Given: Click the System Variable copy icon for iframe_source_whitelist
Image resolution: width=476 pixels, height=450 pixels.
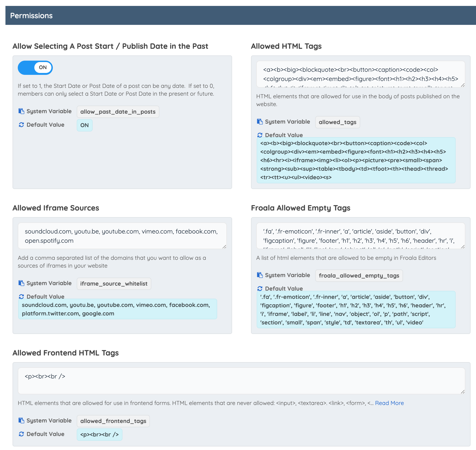Looking at the screenshot, I should point(21,283).
